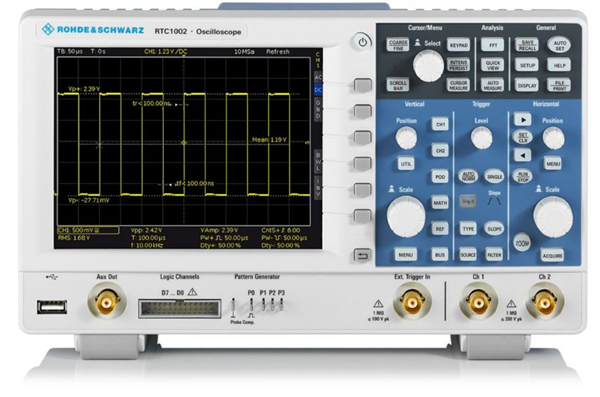
Task: Open the DISPLAY settings button
Action: click(527, 85)
